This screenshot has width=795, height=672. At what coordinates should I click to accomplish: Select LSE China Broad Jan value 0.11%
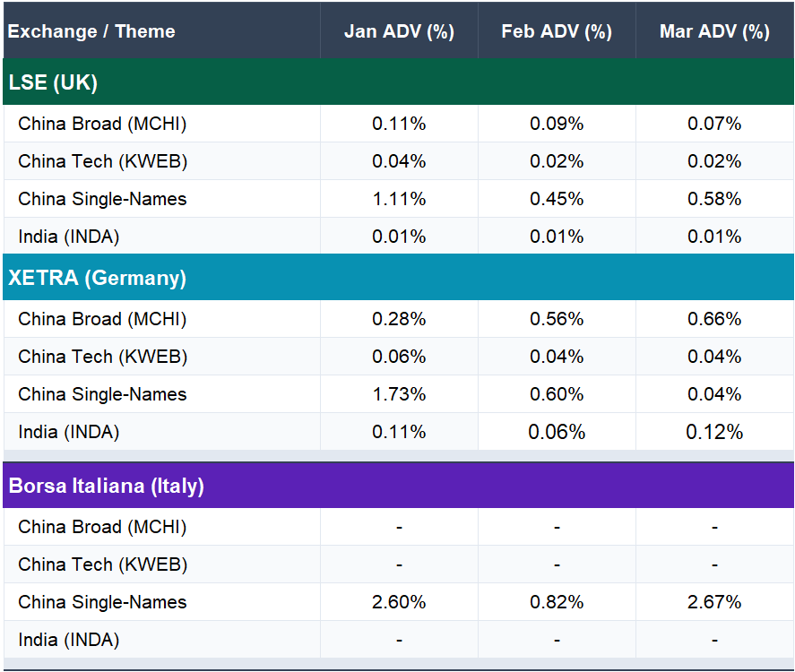click(x=399, y=124)
